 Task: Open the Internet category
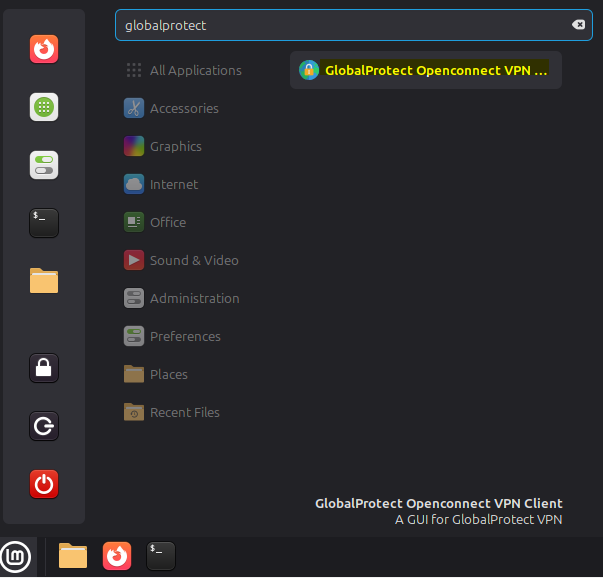(x=173, y=184)
